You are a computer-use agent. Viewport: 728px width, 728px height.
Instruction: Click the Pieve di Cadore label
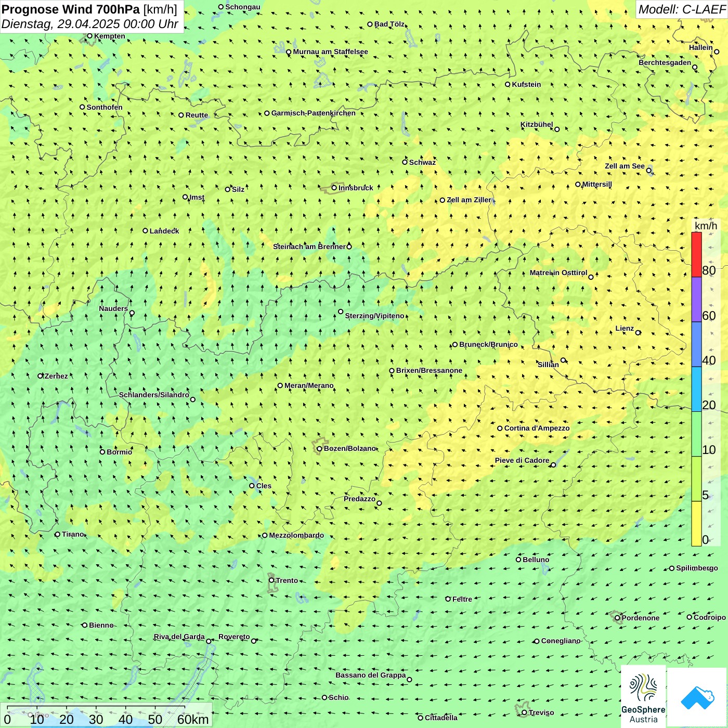pos(522,460)
